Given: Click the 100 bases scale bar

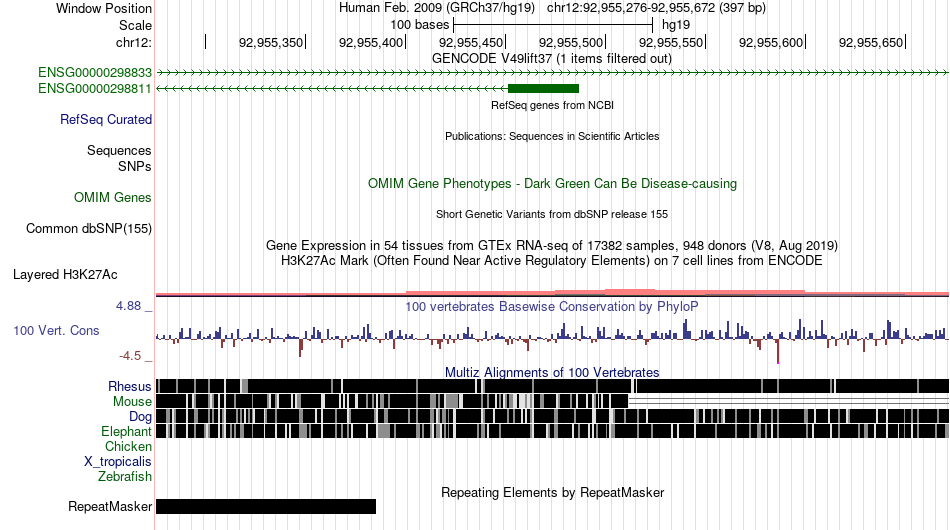Looking at the screenshot, I should coord(553,25).
